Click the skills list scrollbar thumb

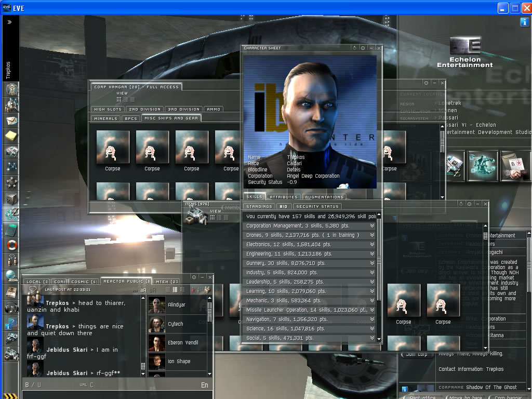point(379,260)
